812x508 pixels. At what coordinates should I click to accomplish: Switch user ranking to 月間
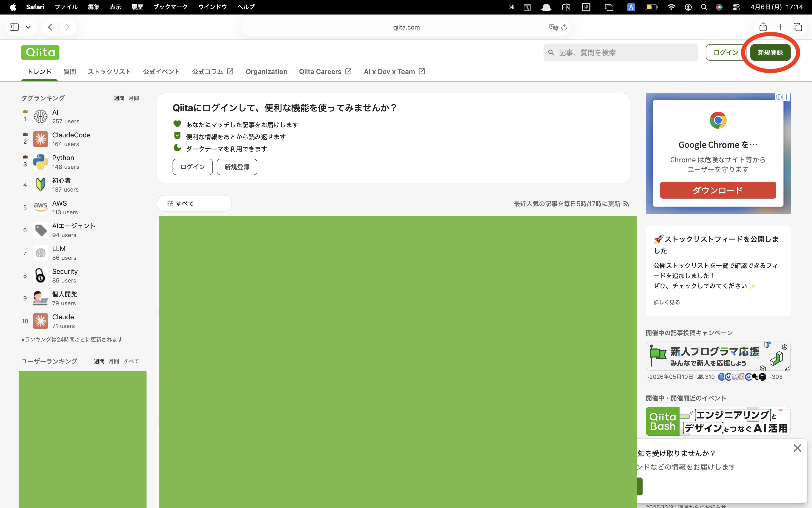coord(114,361)
